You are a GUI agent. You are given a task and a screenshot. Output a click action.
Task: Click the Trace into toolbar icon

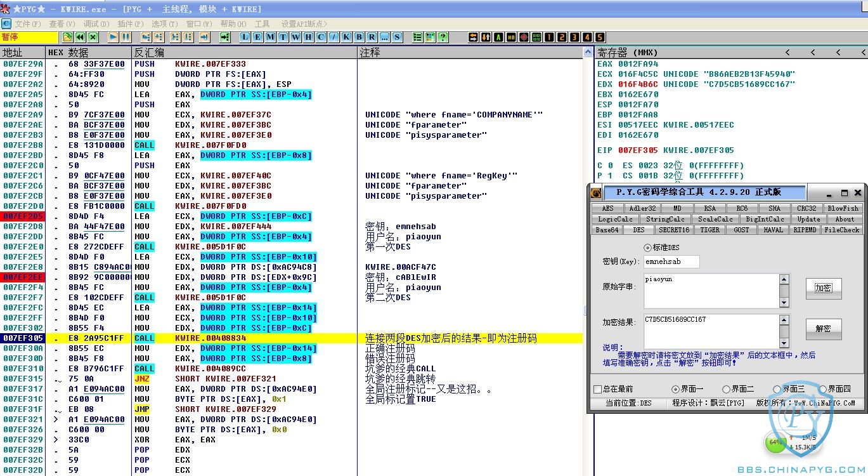[175, 37]
